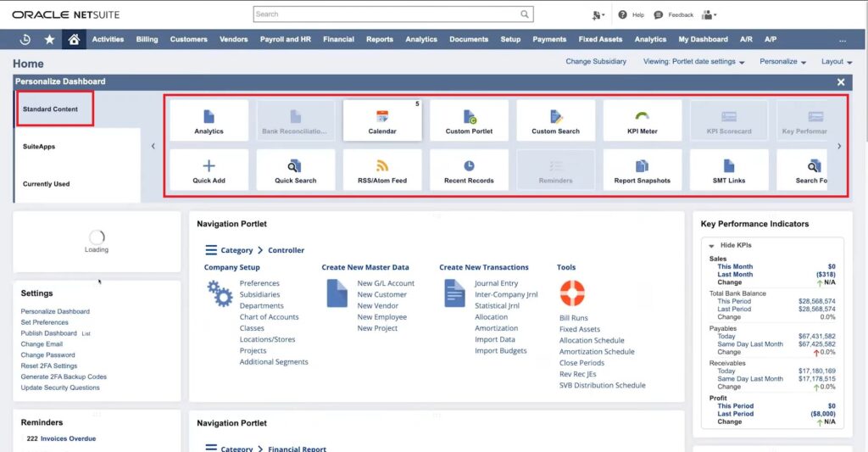
Task: Click the Tools lifebuoy icon
Action: click(572, 293)
